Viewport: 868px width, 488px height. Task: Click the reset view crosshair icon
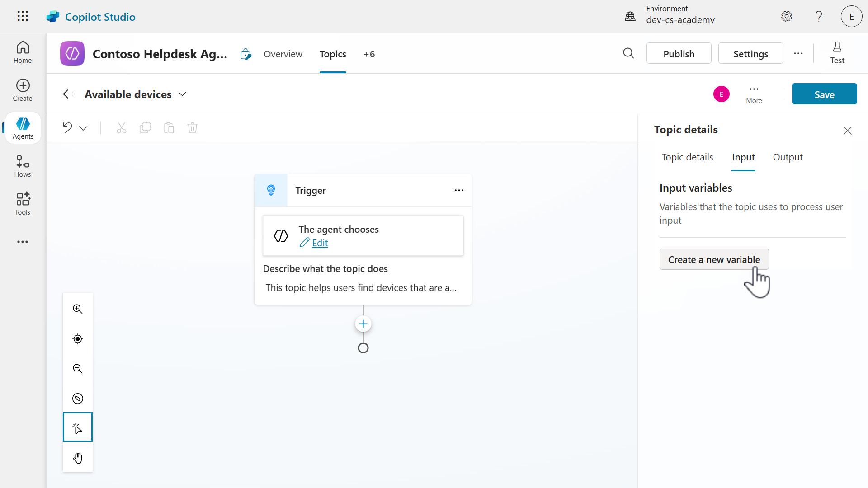(77, 339)
